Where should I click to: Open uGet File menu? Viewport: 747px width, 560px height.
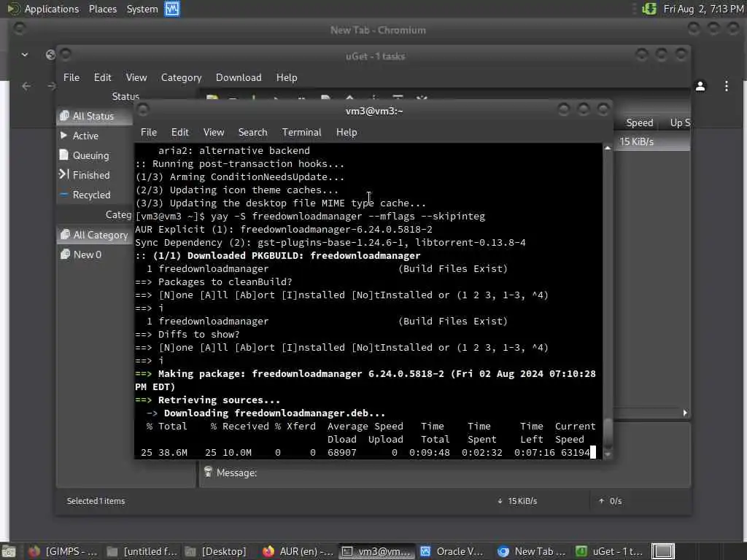point(71,77)
